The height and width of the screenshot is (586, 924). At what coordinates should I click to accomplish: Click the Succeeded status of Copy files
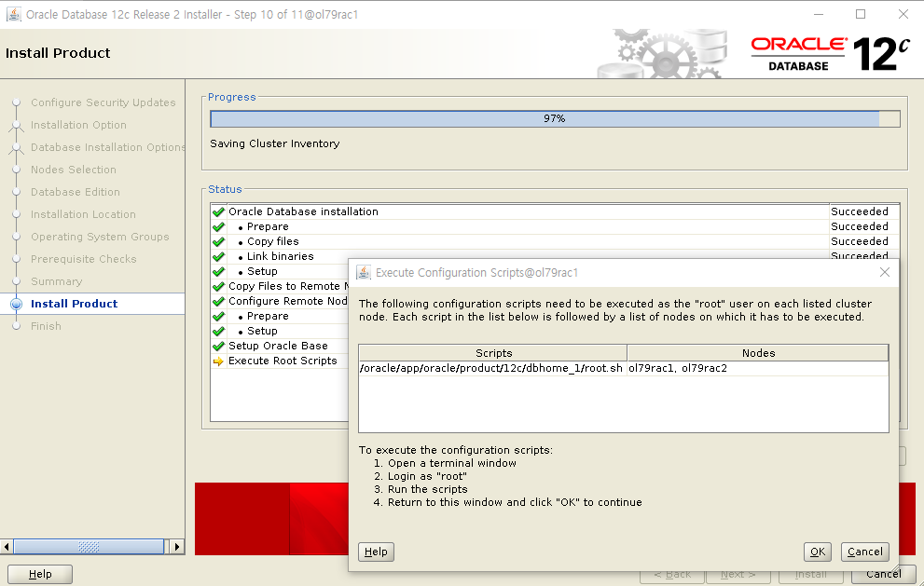click(x=859, y=241)
